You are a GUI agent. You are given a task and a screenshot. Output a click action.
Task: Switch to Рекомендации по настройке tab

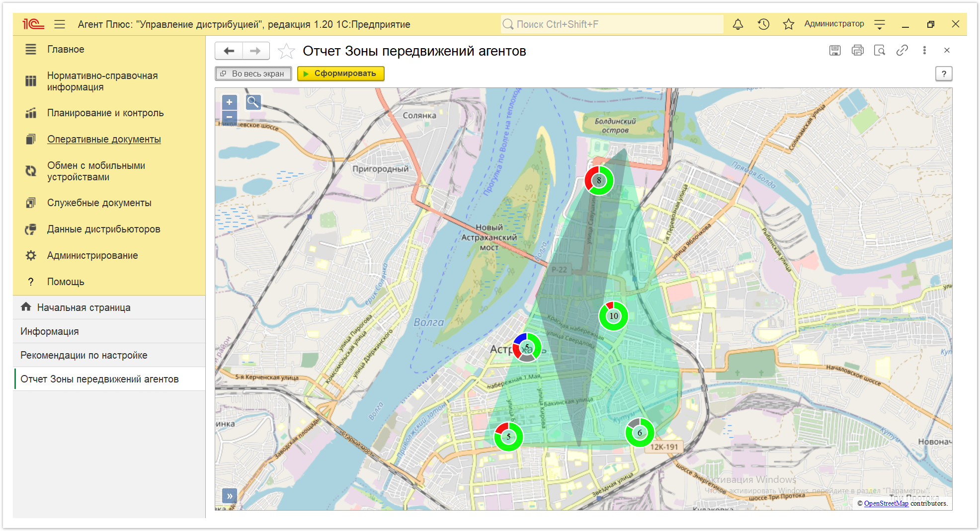pyautogui.click(x=109, y=355)
